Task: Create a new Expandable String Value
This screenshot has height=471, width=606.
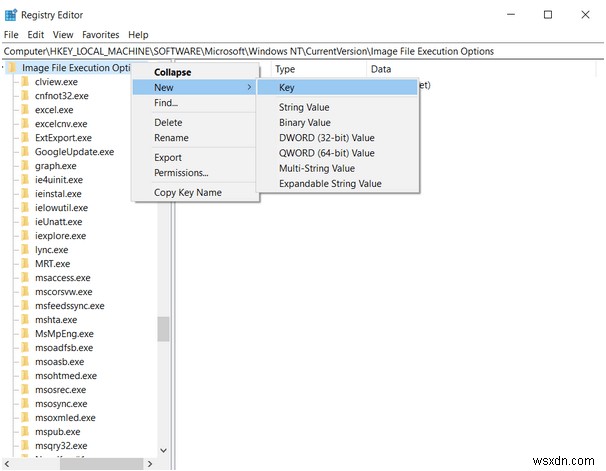Action: point(330,184)
